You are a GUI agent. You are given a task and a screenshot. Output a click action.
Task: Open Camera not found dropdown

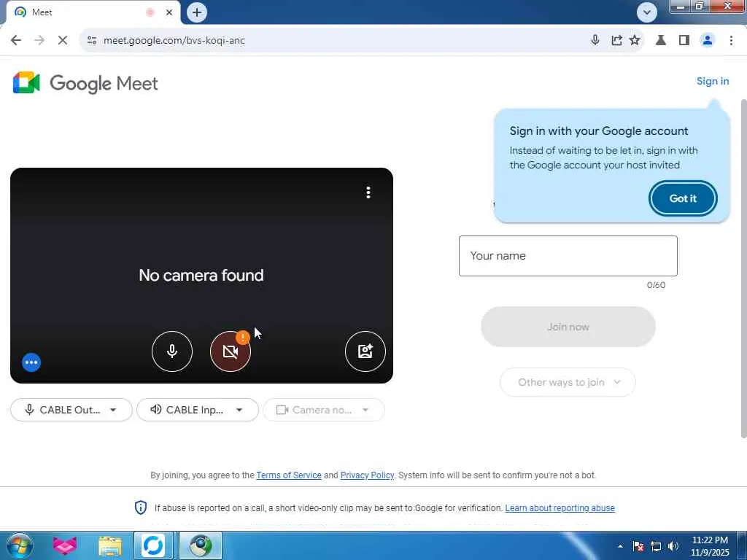pos(323,410)
